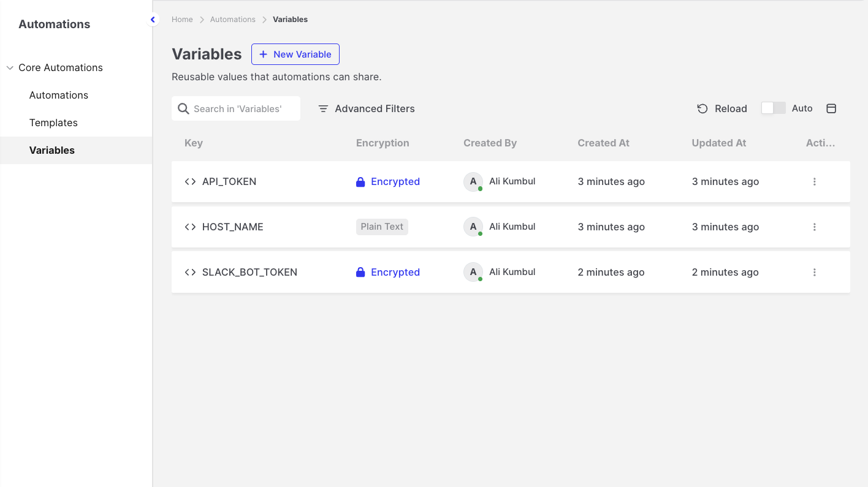Open the Automations sidebar item
The height and width of the screenshot is (487, 868).
[59, 95]
